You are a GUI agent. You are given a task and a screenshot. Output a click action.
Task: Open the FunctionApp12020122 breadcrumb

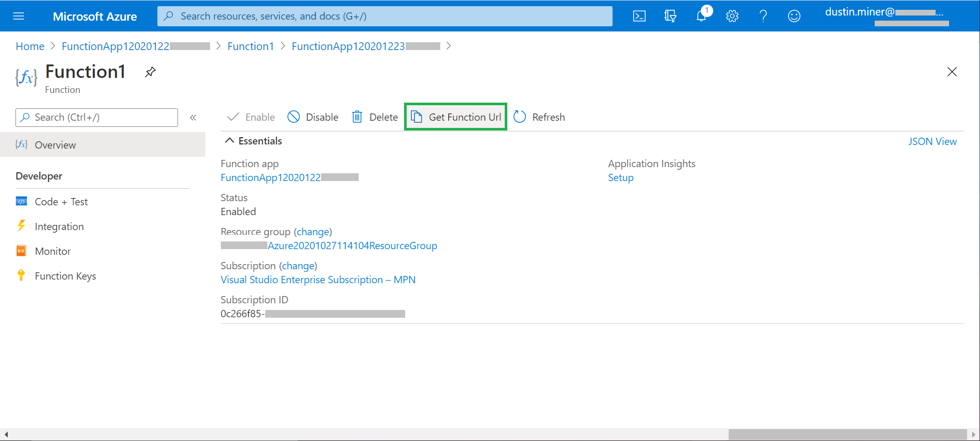[x=136, y=46]
